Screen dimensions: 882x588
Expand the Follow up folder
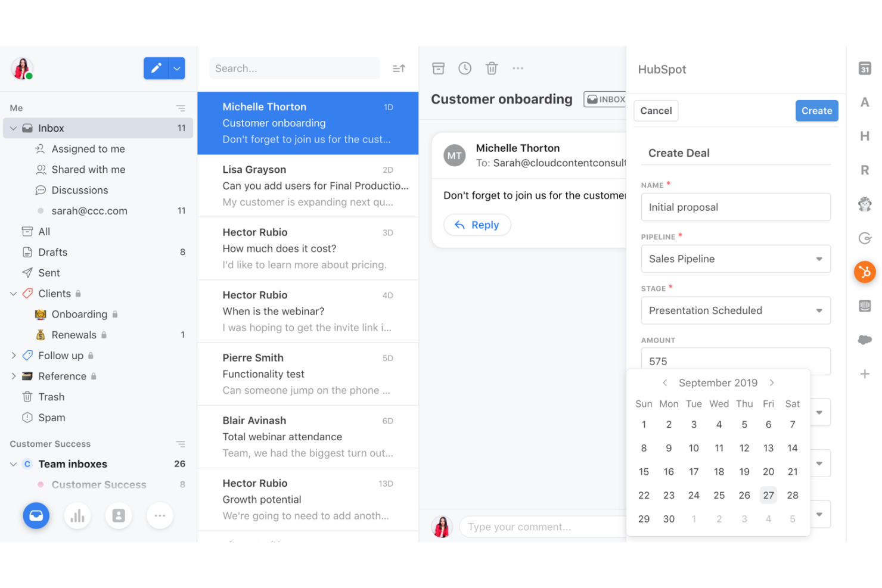pyautogui.click(x=13, y=355)
